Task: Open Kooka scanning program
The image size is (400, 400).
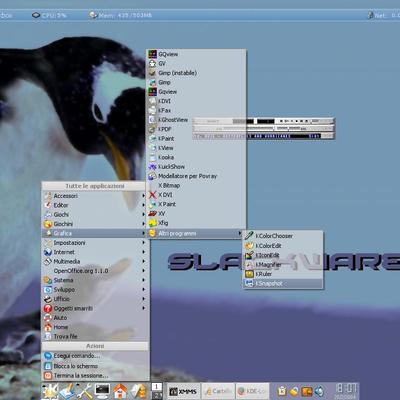Action: 196,157
